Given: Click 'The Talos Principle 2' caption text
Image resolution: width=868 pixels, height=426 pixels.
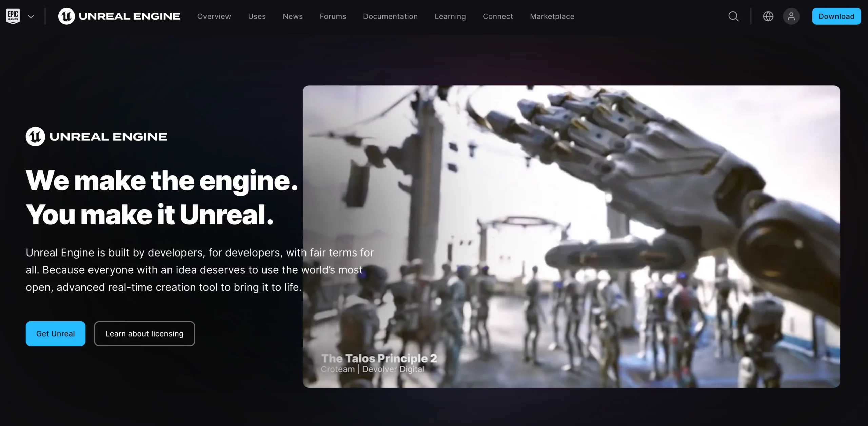Looking at the screenshot, I should point(379,358).
